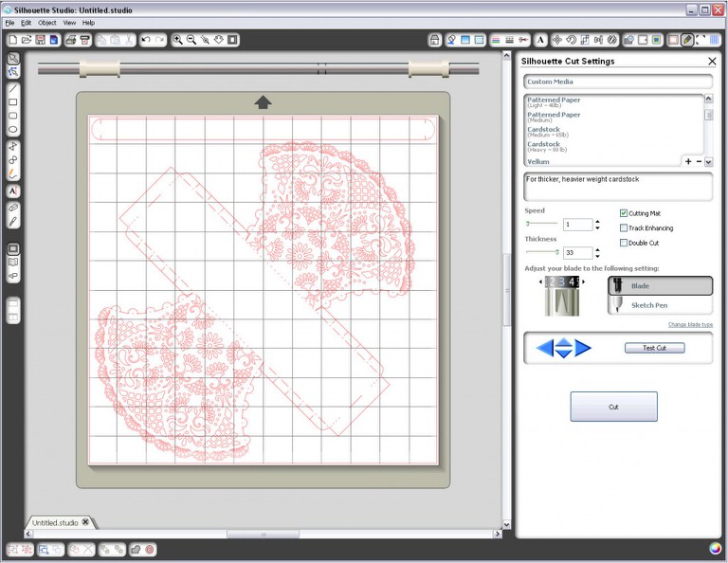This screenshot has height=563, width=728.
Task: Print the design with the printer icon
Action: [71, 41]
